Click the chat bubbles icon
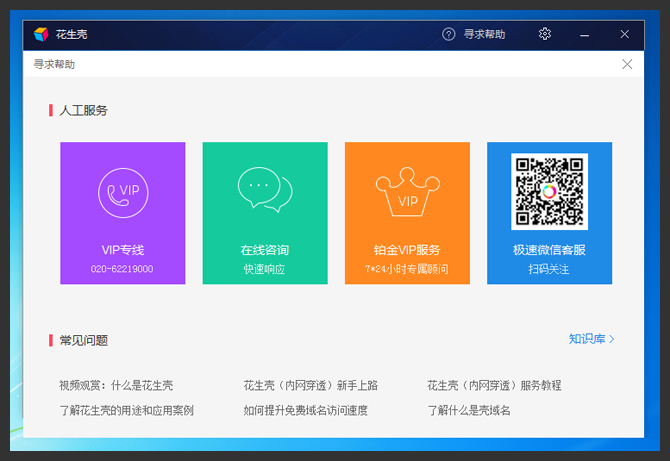 click(265, 189)
